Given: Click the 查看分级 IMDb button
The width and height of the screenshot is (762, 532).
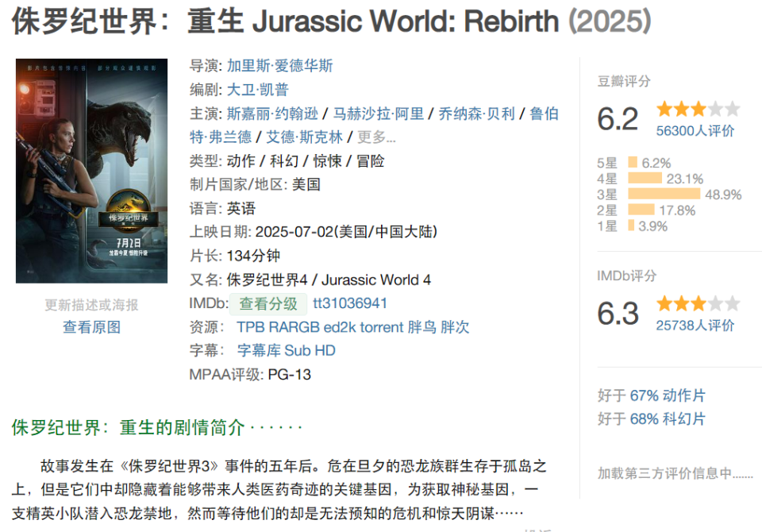Looking at the screenshot, I should 267,303.
